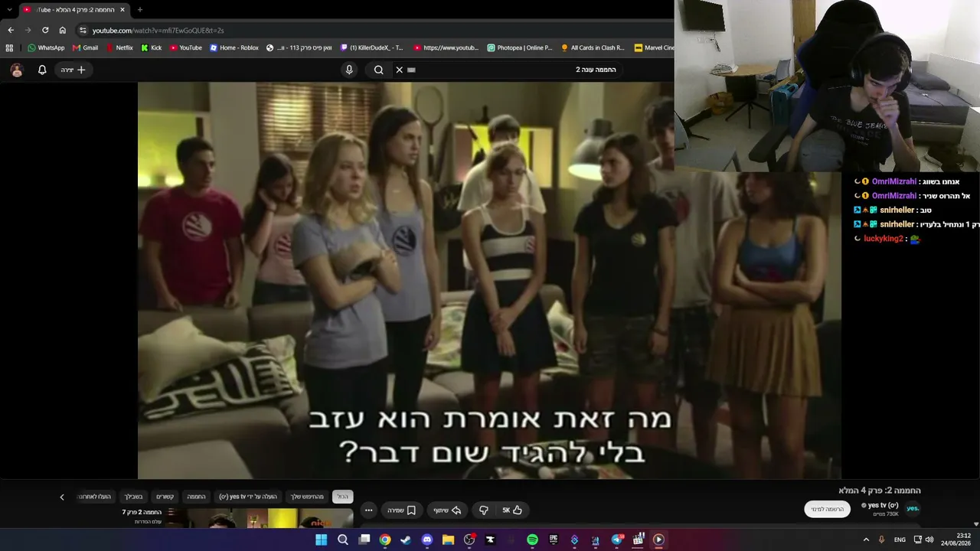Screen dimensions: 980x551
Task: Subscribe to yes tv with 'הרשמה למינוי'
Action: click(x=828, y=510)
